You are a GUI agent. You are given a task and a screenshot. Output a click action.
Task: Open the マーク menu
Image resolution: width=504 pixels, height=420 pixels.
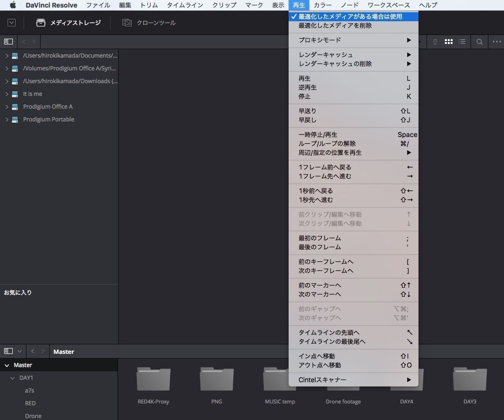point(254,5)
